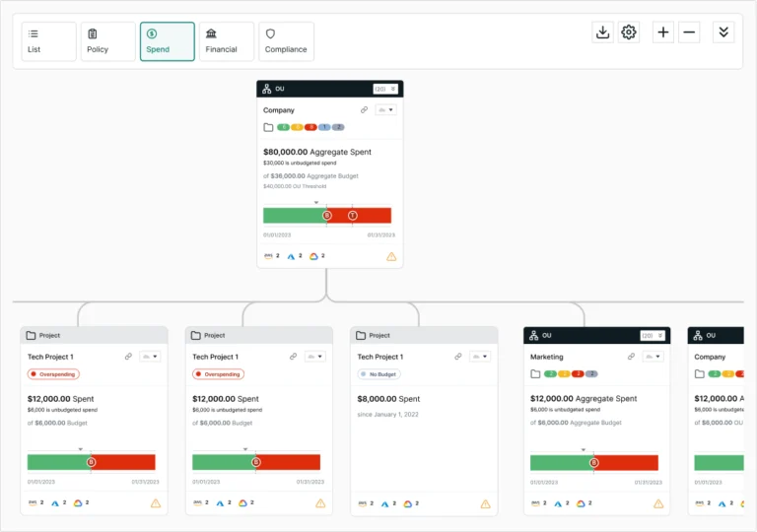This screenshot has width=757, height=532.
Task: Click the OU hierarchy icon in the Marketing header
Action: (x=533, y=336)
